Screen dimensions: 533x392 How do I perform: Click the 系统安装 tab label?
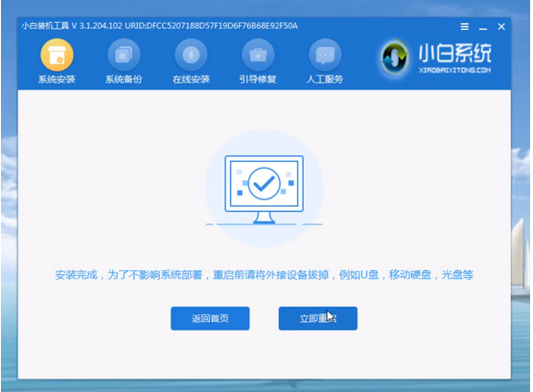pos(57,80)
